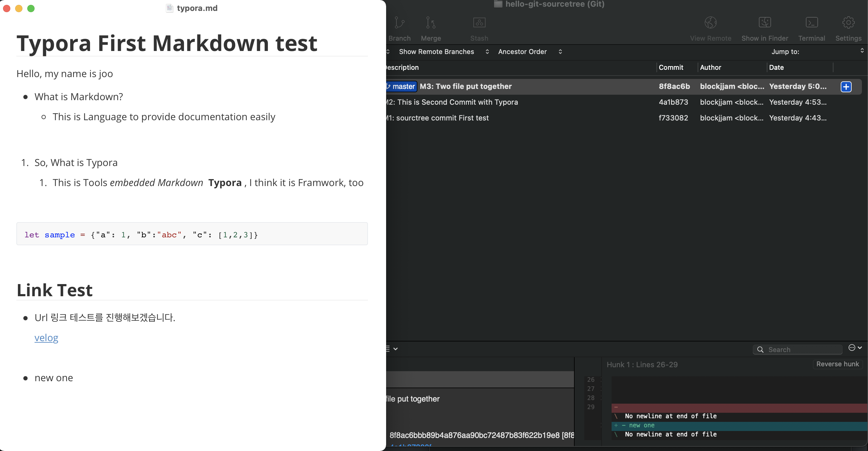
Task: Click the typora.md document title icon
Action: point(169,8)
